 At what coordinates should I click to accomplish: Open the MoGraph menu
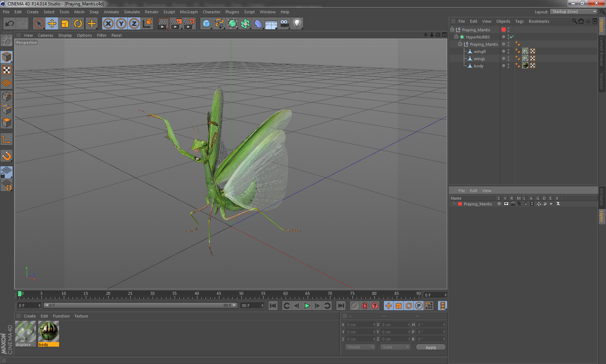(x=189, y=12)
